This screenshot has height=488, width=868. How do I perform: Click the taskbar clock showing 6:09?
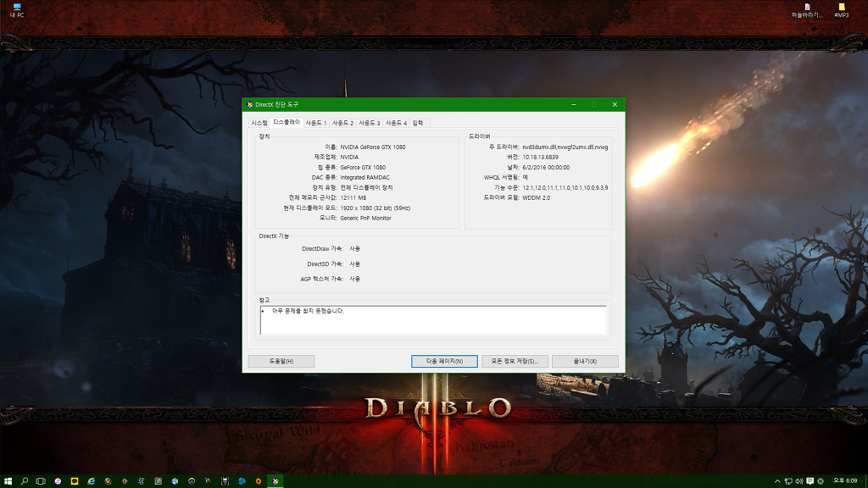click(x=845, y=481)
